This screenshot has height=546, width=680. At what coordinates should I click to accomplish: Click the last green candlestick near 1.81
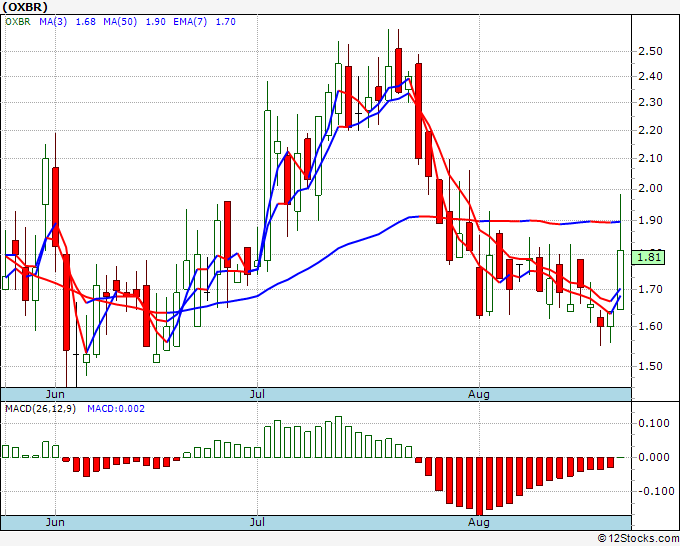(x=621, y=280)
